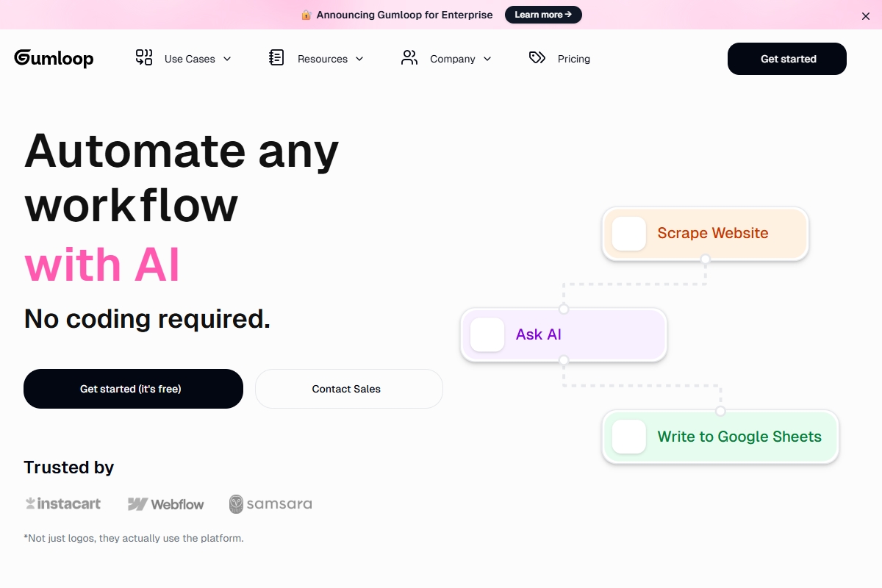Expand the Resources dropdown chevron
The image size is (882, 588).
tap(359, 59)
